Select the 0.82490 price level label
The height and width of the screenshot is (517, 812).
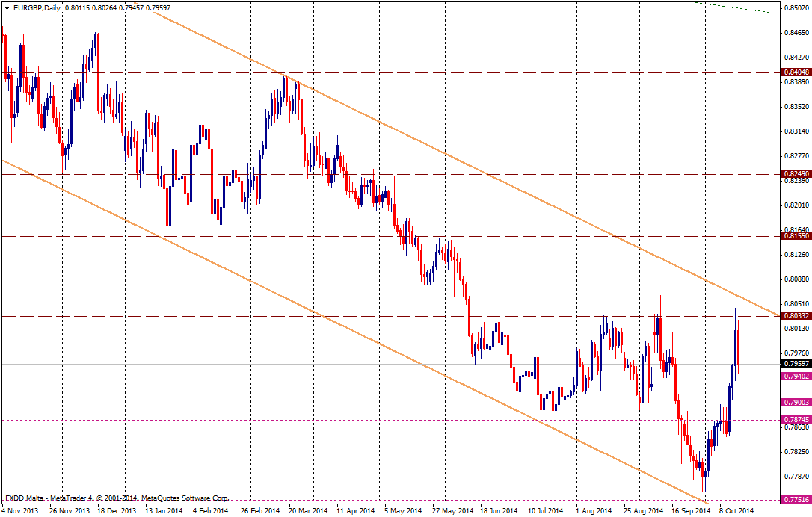(x=796, y=173)
